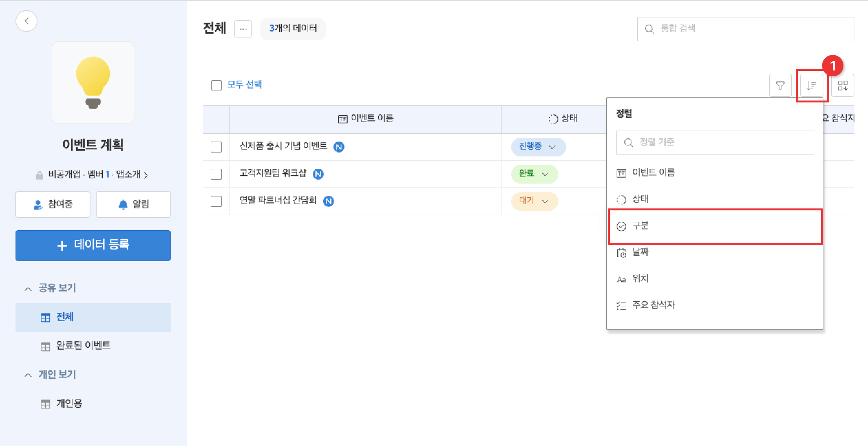Click the lightbulb app thumbnail
The height and width of the screenshot is (446, 868).
point(93,83)
